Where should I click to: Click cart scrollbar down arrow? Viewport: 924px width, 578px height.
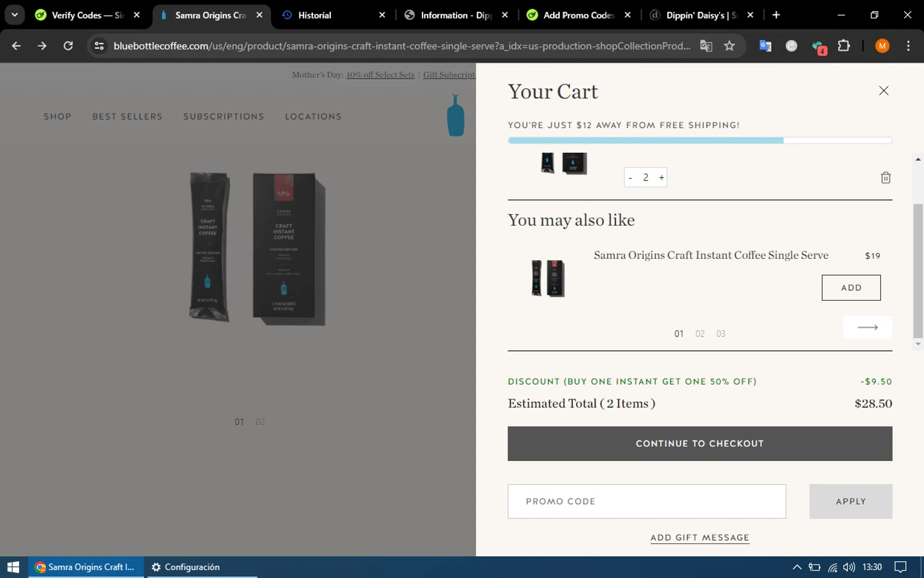[x=918, y=344]
